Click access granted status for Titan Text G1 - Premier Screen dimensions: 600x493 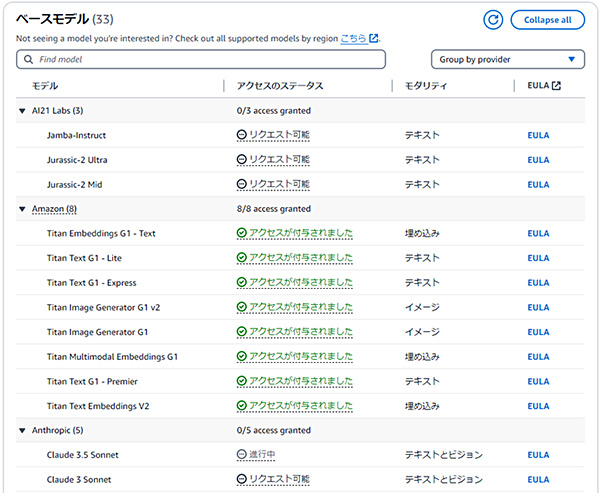295,381
